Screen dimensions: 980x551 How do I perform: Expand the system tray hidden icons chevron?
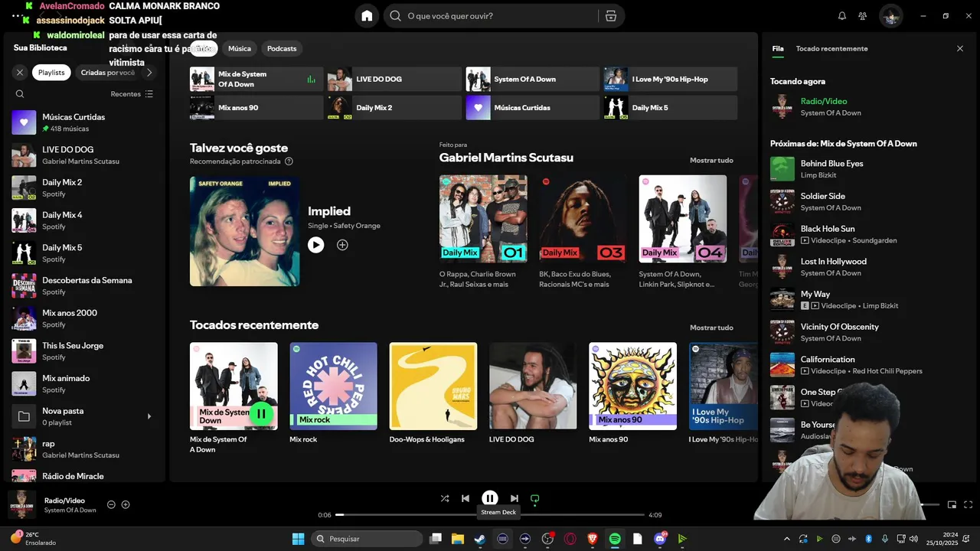pos(786,539)
